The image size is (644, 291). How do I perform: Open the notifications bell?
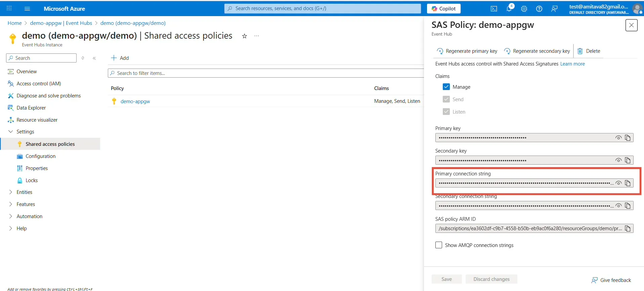tap(509, 8)
